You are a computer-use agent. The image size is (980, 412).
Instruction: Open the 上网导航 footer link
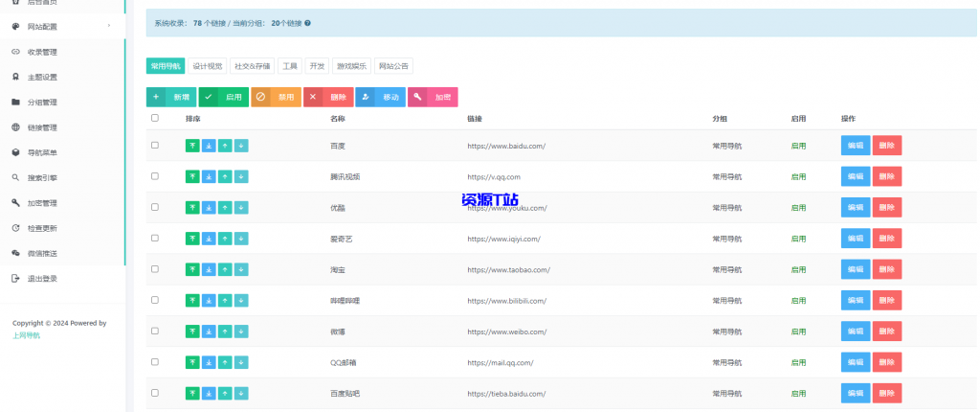click(26, 335)
